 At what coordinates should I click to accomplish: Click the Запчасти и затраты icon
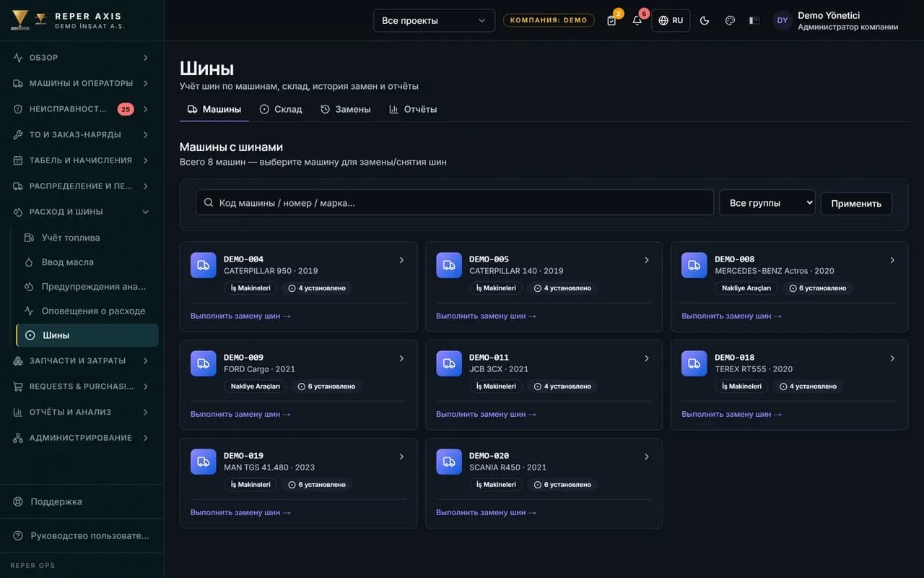[18, 361]
